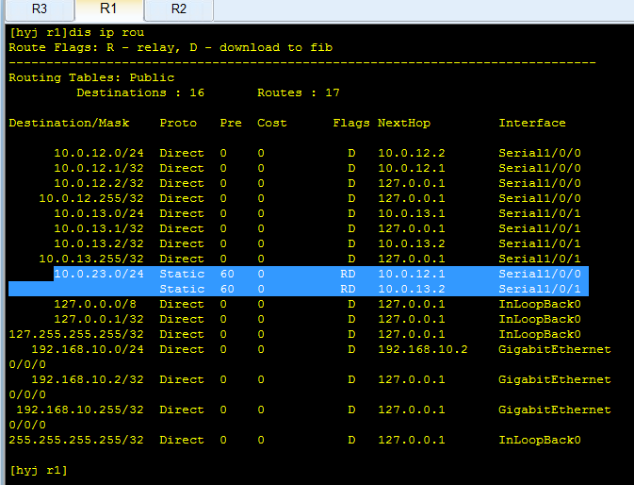The width and height of the screenshot is (635, 485).
Task: Click preference 60 in the 10.0.23.0/24 row
Action: tap(227, 274)
